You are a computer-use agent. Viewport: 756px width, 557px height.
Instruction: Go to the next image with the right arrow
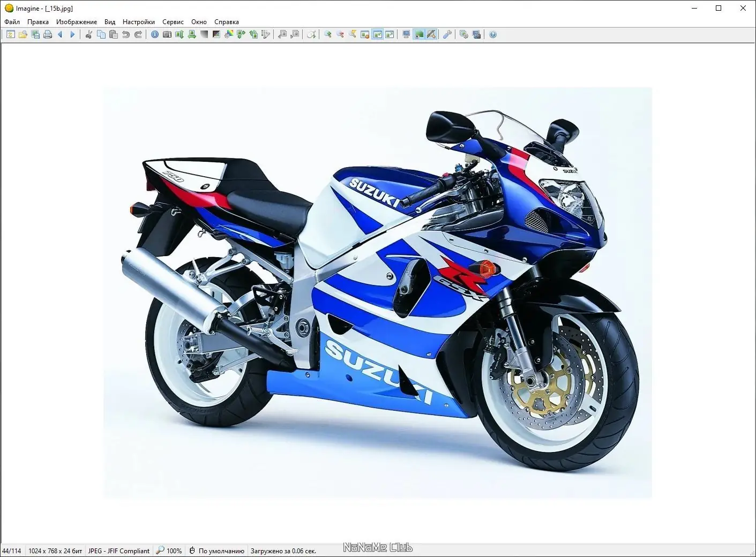tap(72, 35)
